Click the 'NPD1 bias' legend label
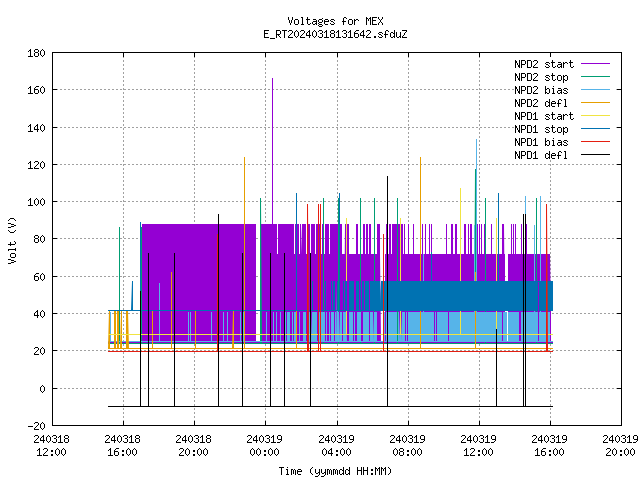Viewport: 640px width, 480px height. click(x=541, y=142)
